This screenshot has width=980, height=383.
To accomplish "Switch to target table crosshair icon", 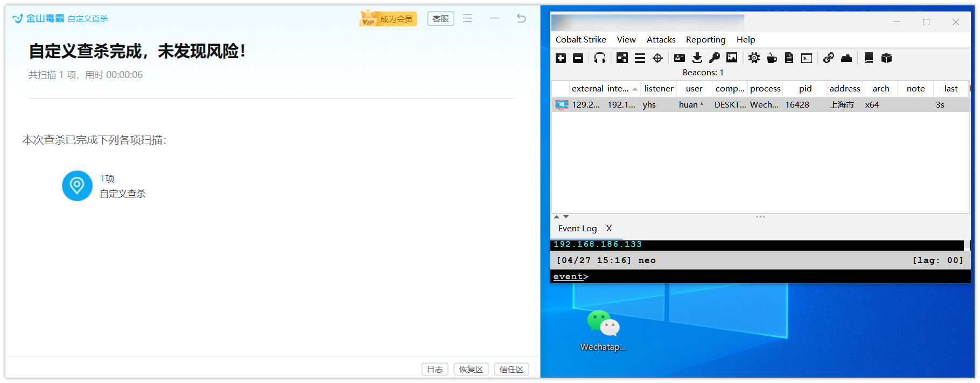I will [657, 58].
